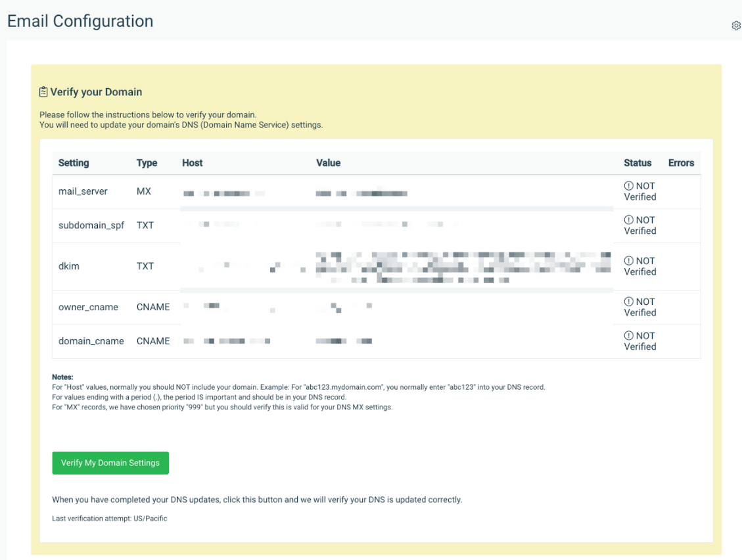Click the blurred domain_cname host value
Viewport: 742px width, 560px height.
[x=227, y=341]
